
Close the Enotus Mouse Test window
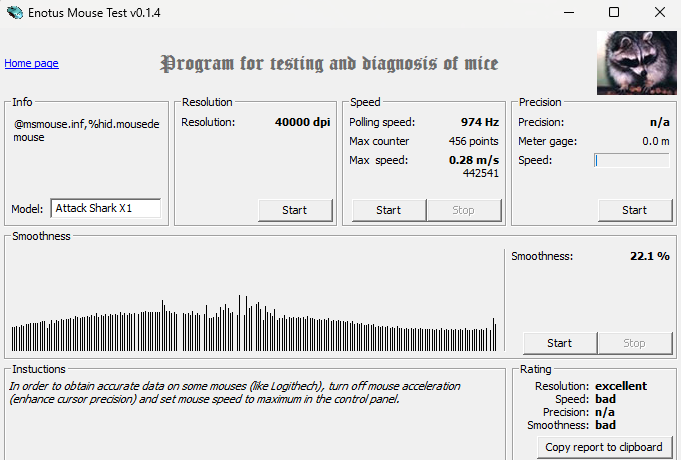tap(659, 12)
